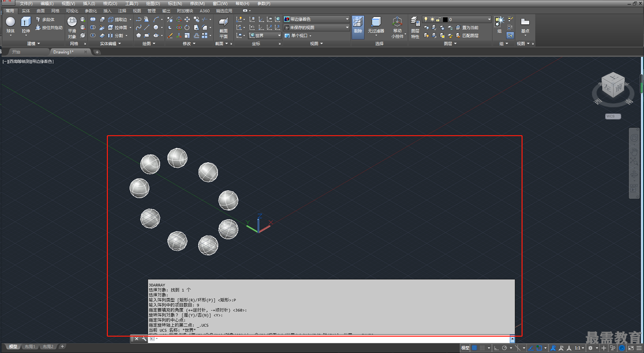The image size is (644, 353).
Task: Toggle polar tracking in the status bar
Action: (505, 348)
